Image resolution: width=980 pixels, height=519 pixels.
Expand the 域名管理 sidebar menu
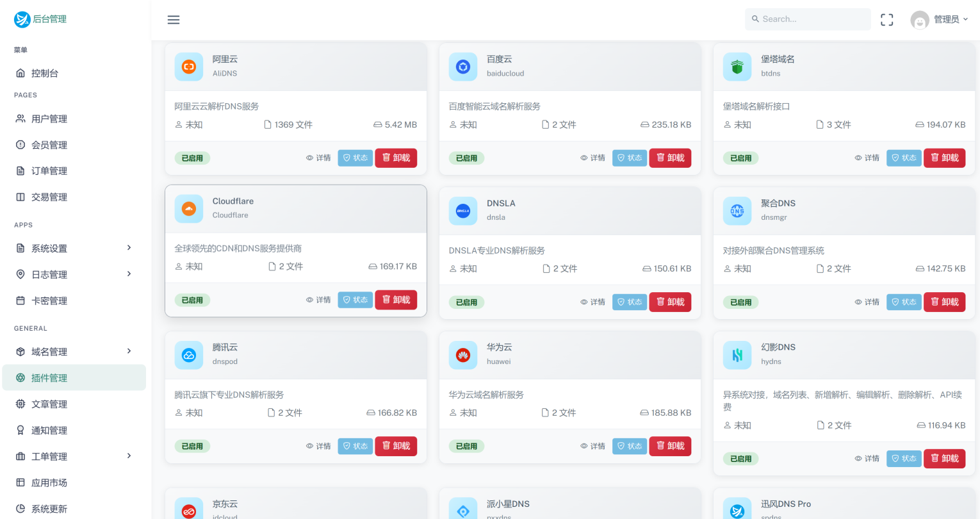(74, 351)
